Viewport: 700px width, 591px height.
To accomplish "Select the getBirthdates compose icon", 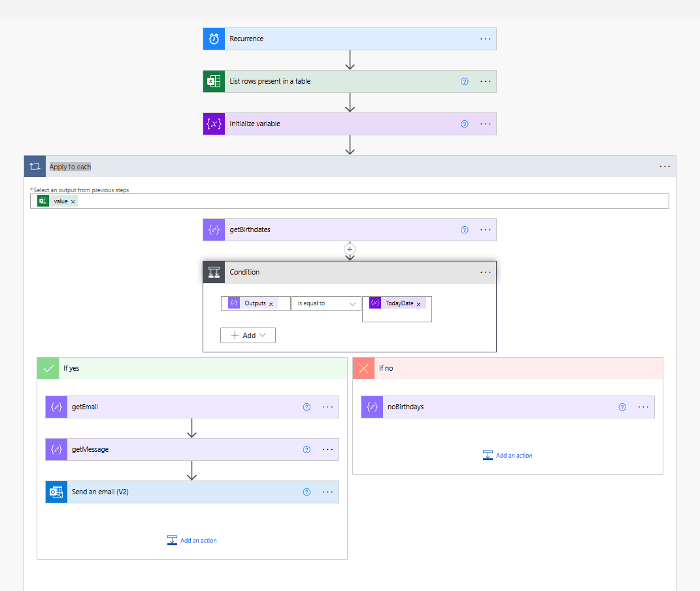I will [213, 229].
